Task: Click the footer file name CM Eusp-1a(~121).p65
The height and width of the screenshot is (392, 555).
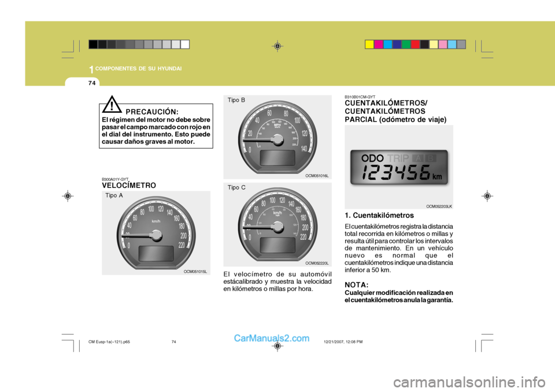Action: [109, 342]
